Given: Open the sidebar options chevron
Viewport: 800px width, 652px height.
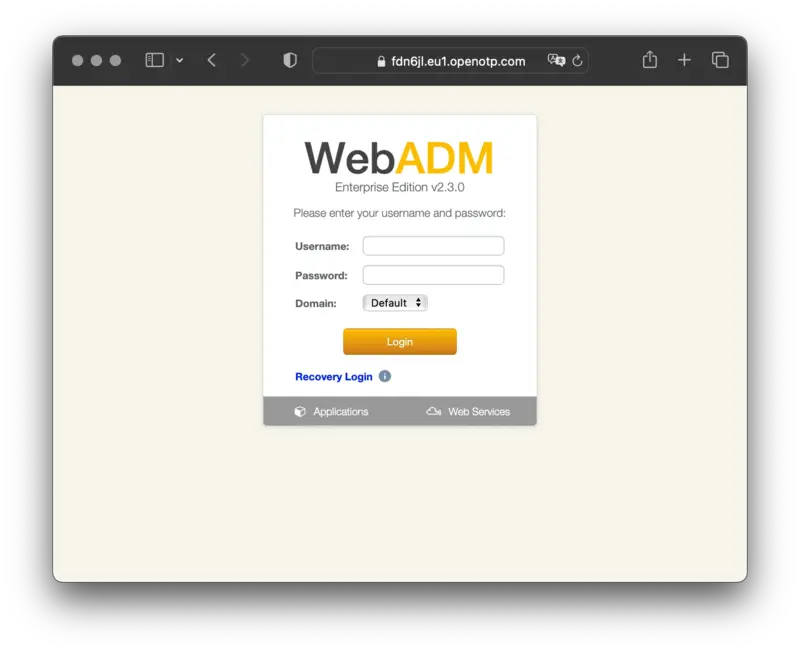Looking at the screenshot, I should [180, 60].
